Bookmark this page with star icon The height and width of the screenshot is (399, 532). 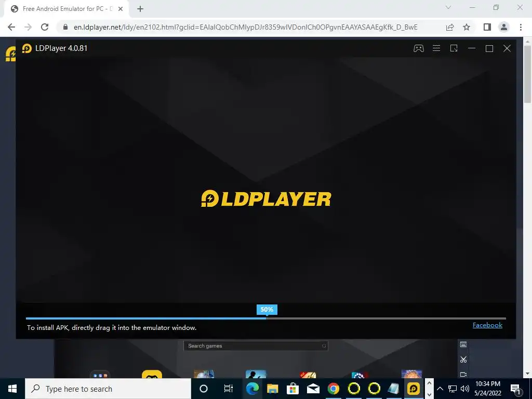coord(467,27)
